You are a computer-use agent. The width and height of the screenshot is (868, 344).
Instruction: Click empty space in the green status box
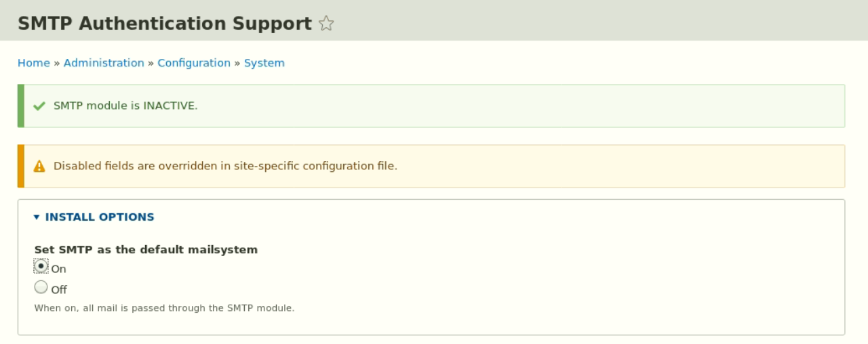(x=515, y=106)
